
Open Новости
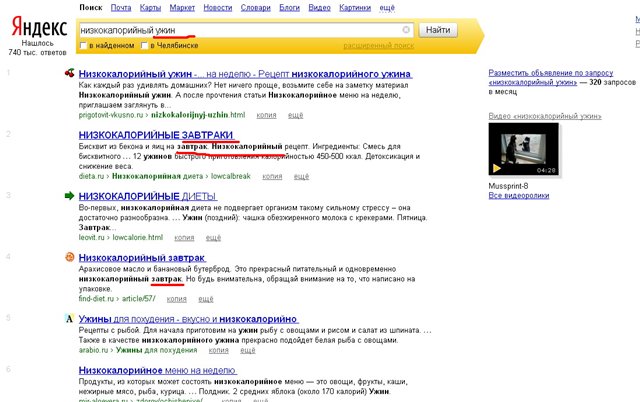[x=218, y=7]
